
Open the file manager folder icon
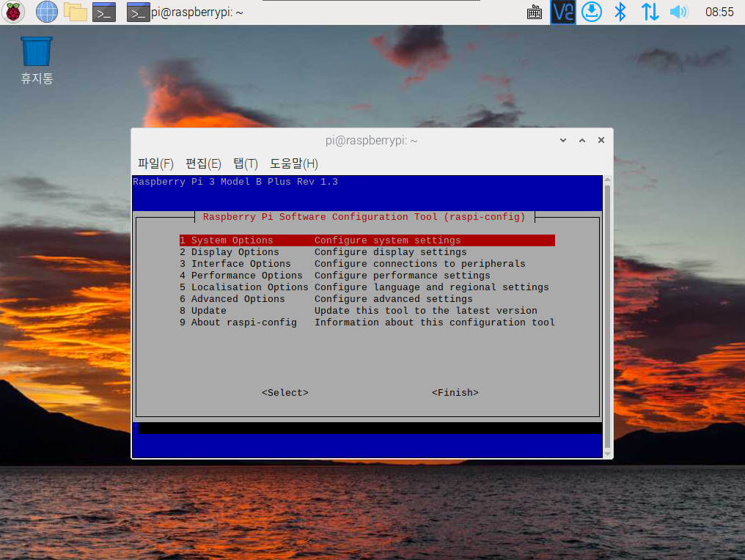coord(75,12)
